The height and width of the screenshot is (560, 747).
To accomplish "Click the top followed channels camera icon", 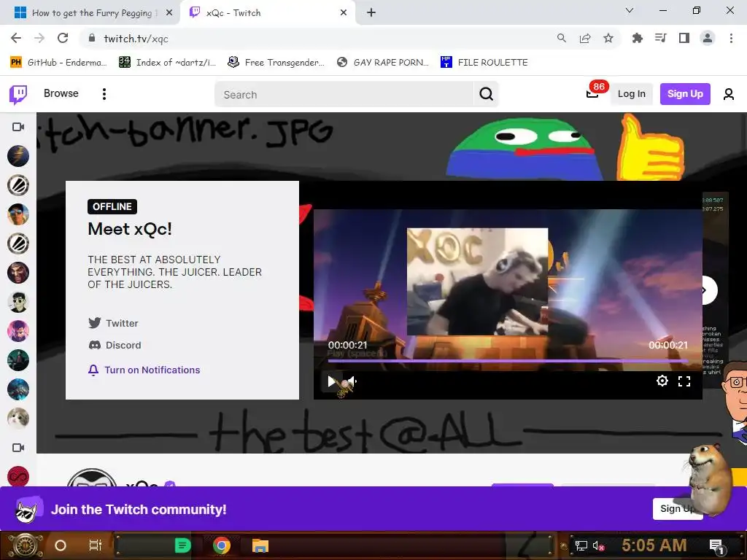I will [18, 127].
